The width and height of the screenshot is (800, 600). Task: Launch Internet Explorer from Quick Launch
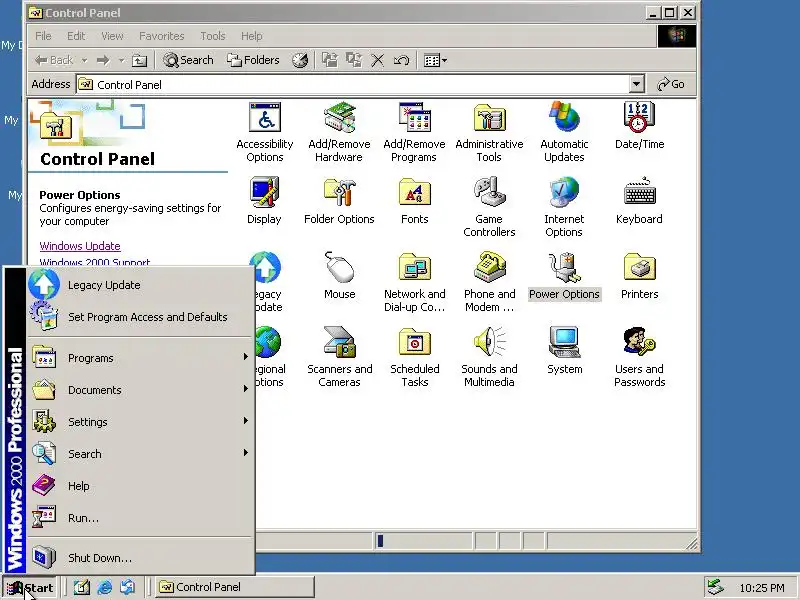click(105, 587)
